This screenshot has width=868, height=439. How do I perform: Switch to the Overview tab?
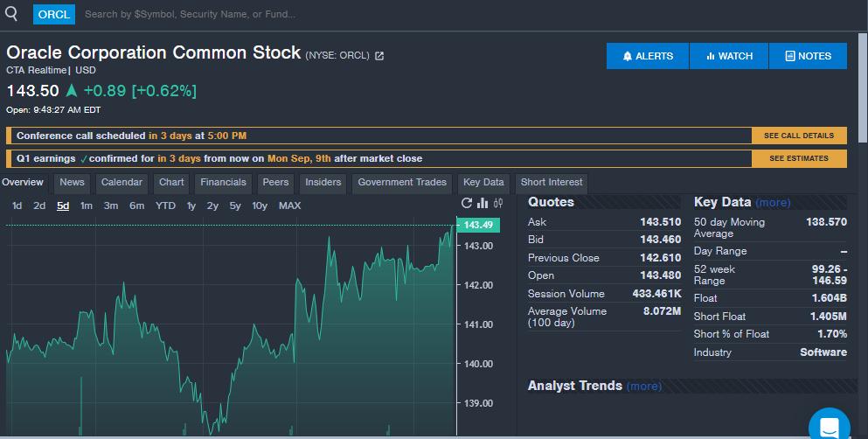[x=24, y=182]
